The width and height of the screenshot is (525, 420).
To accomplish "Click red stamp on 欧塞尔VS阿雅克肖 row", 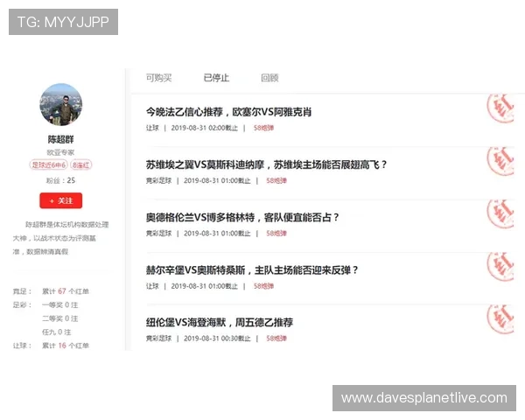I will [500, 108].
